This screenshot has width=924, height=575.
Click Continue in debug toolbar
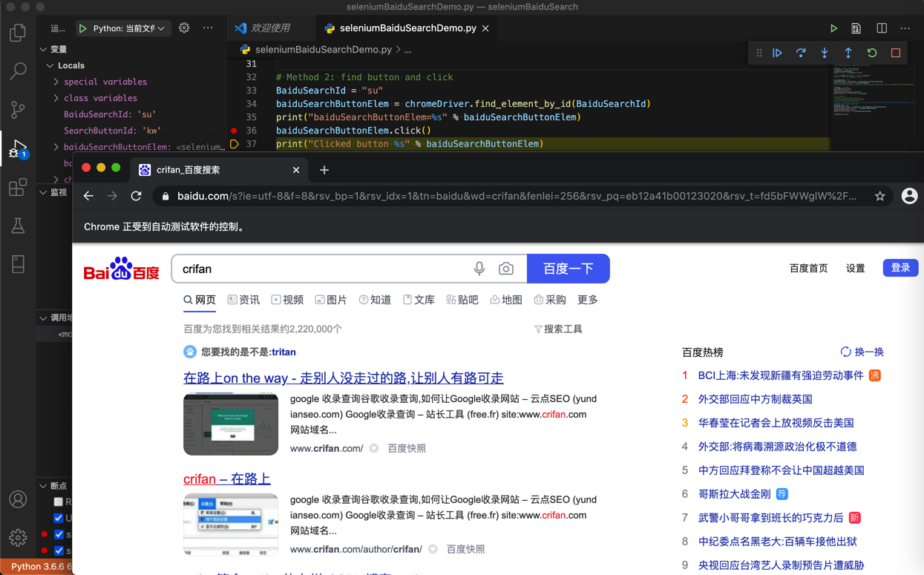click(777, 53)
